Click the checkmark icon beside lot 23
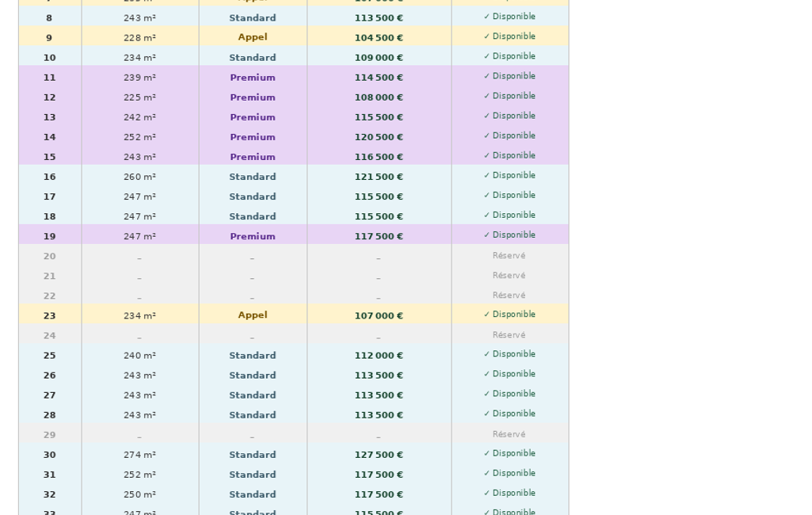Screen dimensions: 812x515 pos(486,315)
